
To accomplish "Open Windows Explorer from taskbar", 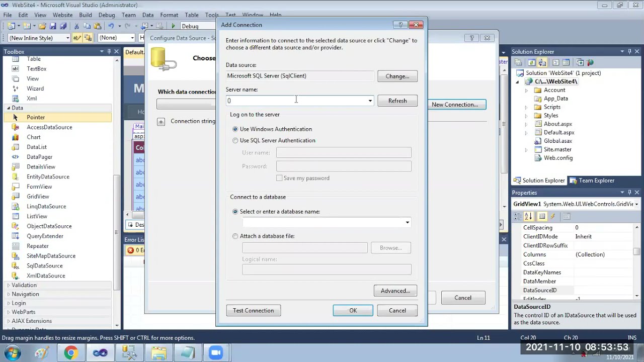I will [x=158, y=353].
